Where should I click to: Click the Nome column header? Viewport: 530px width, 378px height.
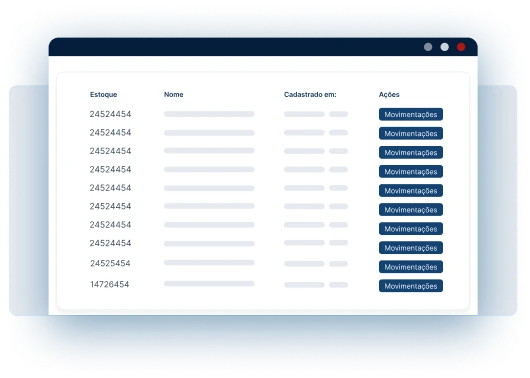tap(173, 95)
